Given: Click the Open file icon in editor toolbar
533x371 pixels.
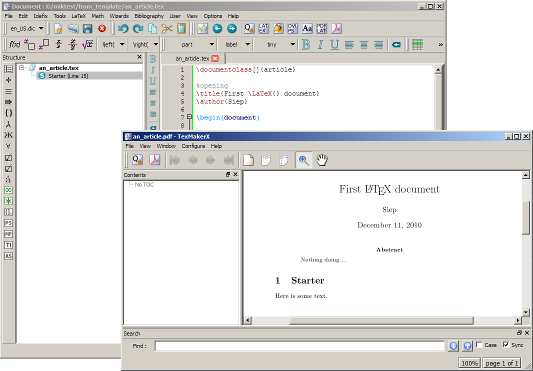Looking at the screenshot, I should [73, 29].
